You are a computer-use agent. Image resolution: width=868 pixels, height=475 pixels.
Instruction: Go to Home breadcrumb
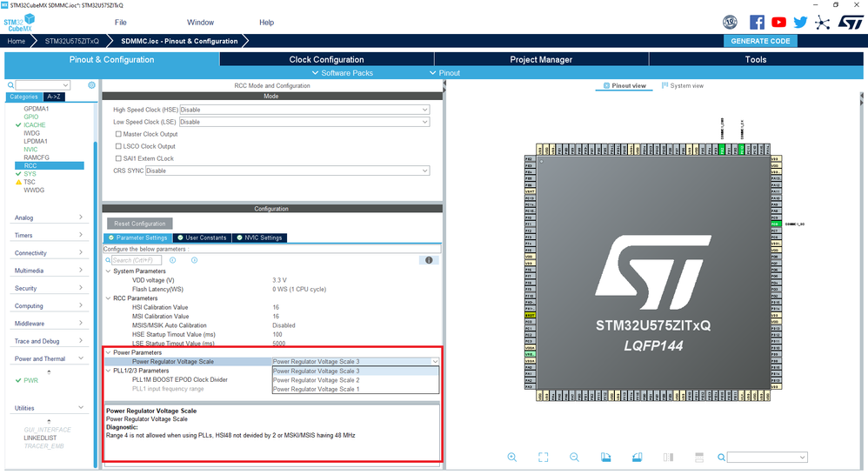(x=16, y=41)
